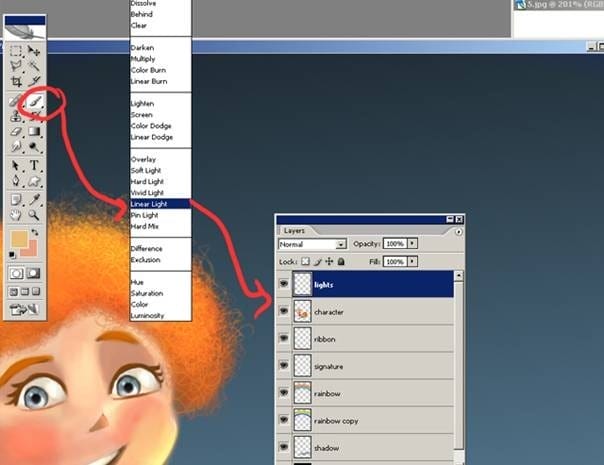Open the layer blend mode dropdown
Viewport: 604px width, 465px height.
point(312,244)
